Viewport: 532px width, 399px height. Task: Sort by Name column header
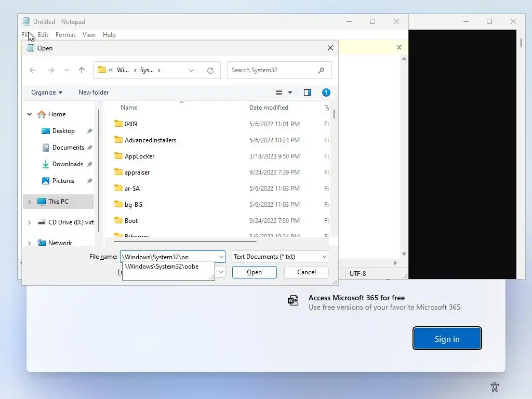(x=129, y=108)
